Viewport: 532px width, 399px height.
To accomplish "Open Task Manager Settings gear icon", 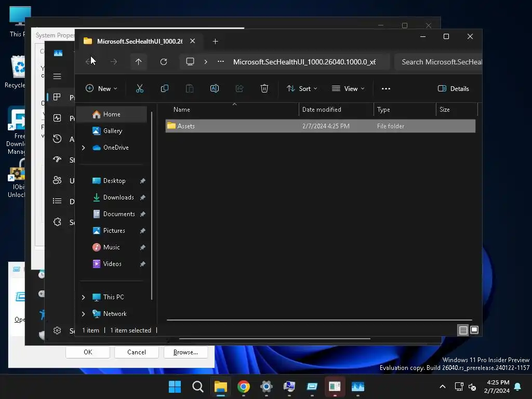I will click(x=57, y=330).
